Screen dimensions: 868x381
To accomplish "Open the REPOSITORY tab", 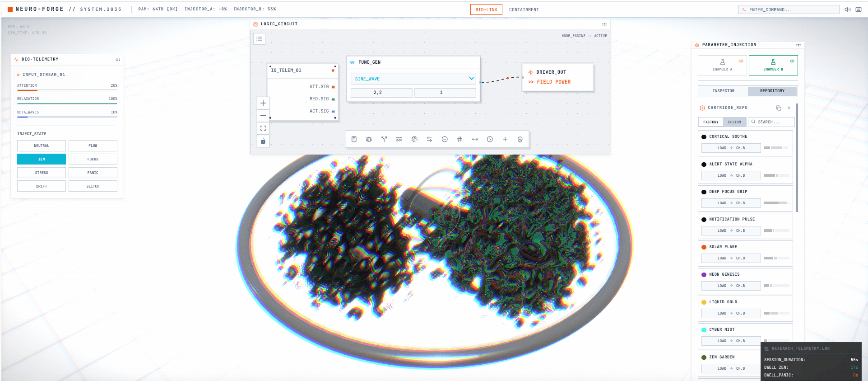I will [x=772, y=91].
